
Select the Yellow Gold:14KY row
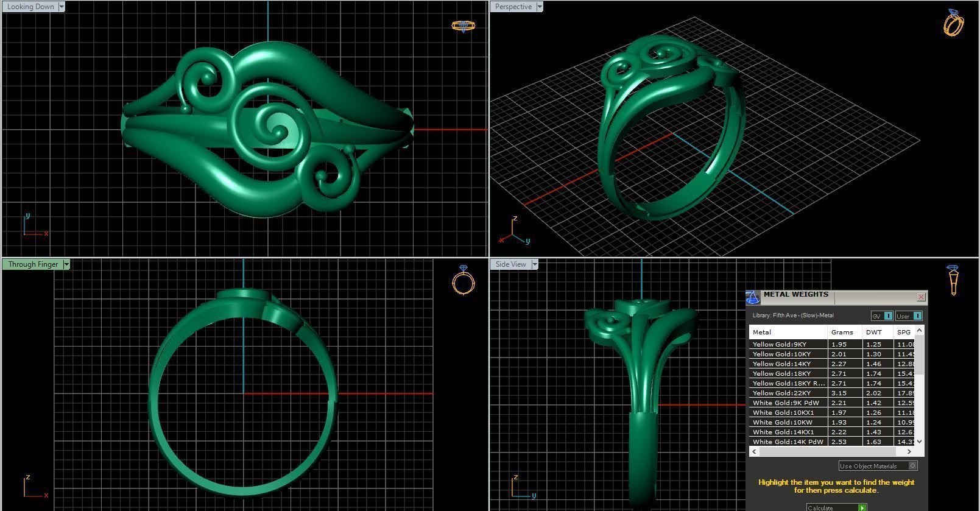pyautogui.click(x=832, y=364)
